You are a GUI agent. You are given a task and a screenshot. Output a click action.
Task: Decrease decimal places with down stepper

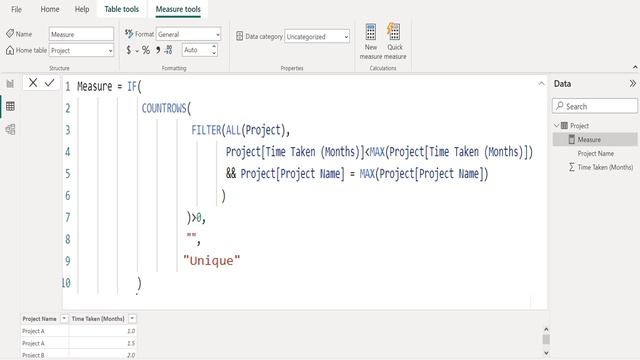tap(214, 53)
